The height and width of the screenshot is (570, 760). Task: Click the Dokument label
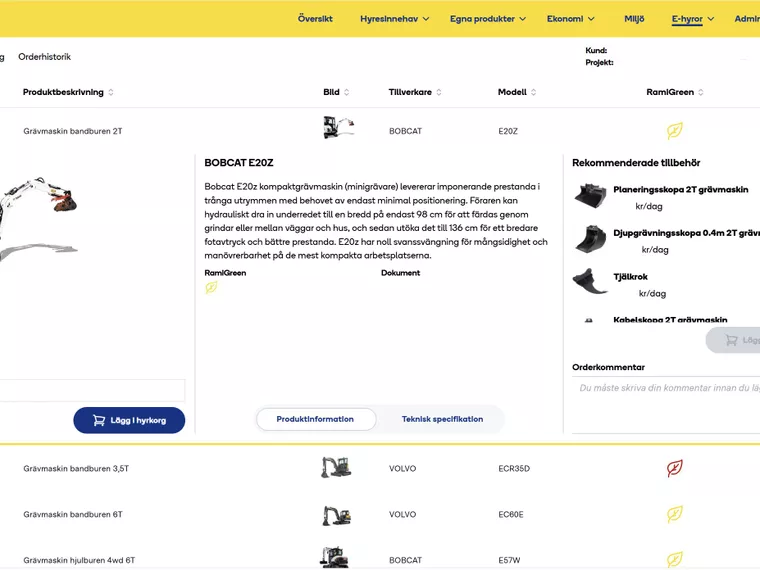tap(400, 273)
